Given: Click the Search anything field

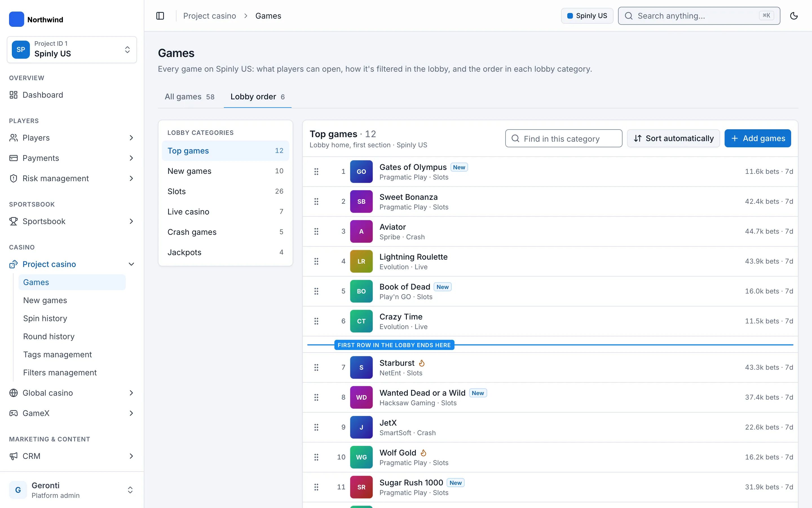Looking at the screenshot, I should tap(699, 16).
